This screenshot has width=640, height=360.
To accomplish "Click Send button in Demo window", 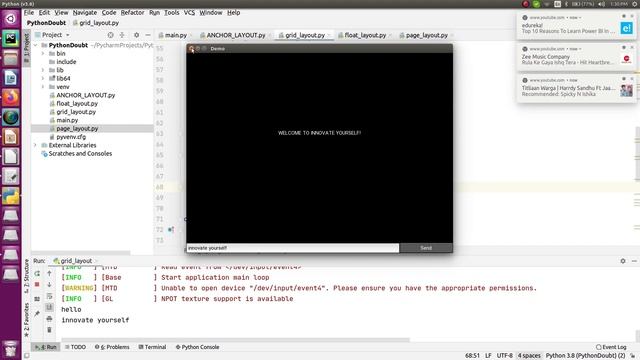I will 426,248.
